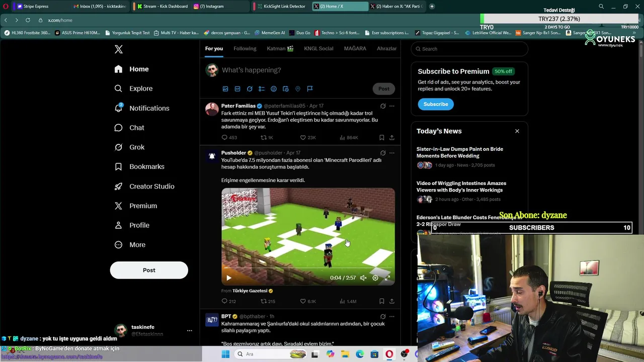The width and height of the screenshot is (644, 362).
Task: Click the Subscribe to Premium button
Action: [x=436, y=104]
